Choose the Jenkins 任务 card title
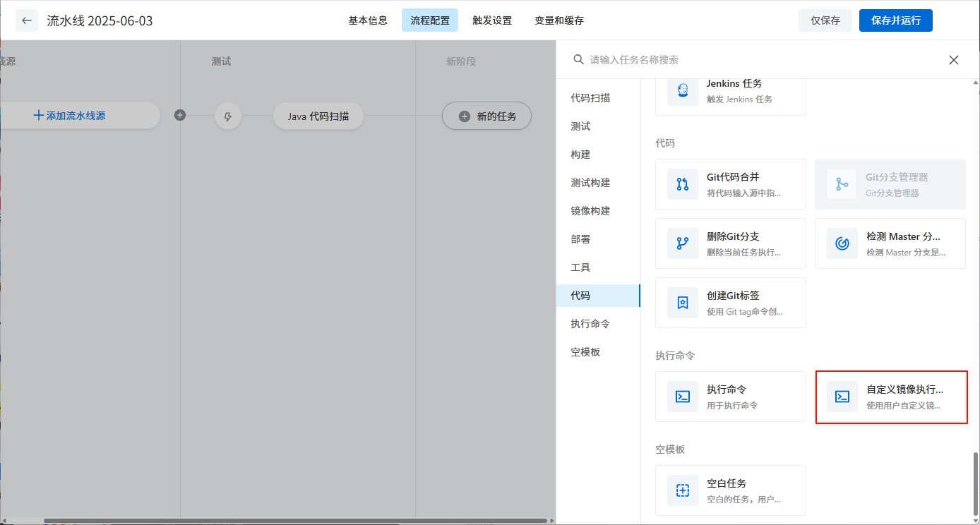 734,83
